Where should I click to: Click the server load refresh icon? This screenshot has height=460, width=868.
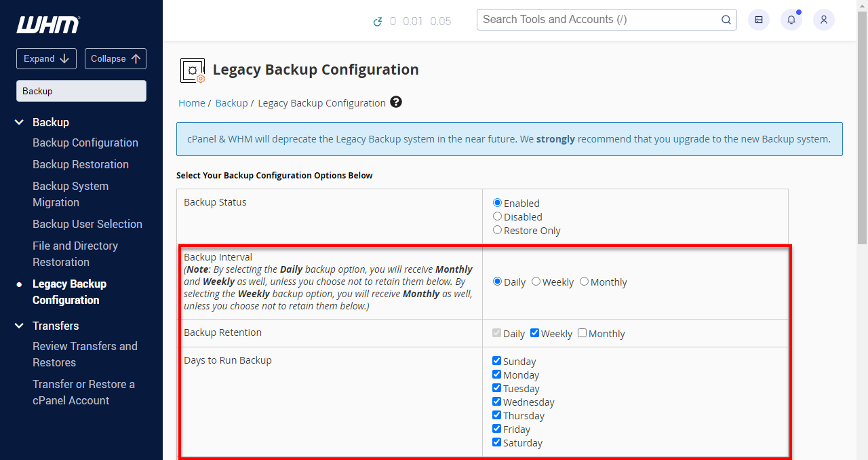tap(378, 21)
